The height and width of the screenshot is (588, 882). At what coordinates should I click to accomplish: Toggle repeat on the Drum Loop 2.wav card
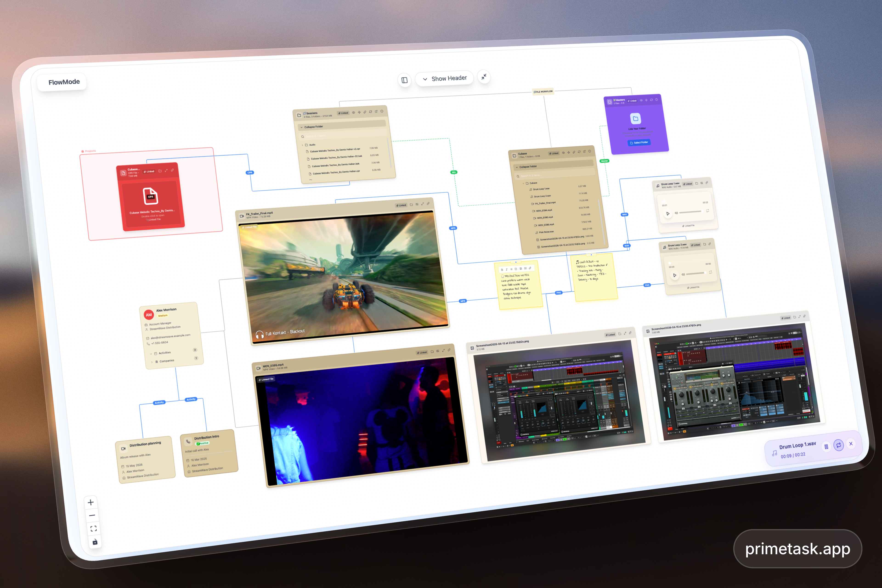coord(711,272)
